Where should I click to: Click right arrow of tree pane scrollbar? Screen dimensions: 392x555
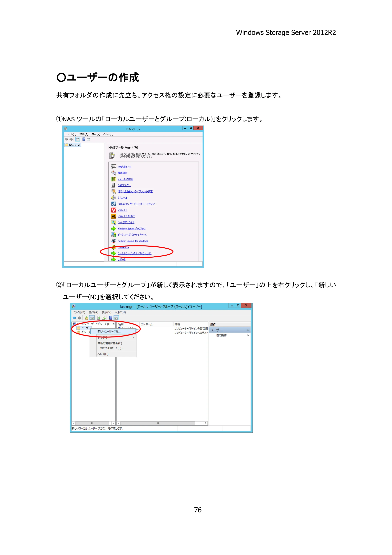pyautogui.click(x=113, y=423)
